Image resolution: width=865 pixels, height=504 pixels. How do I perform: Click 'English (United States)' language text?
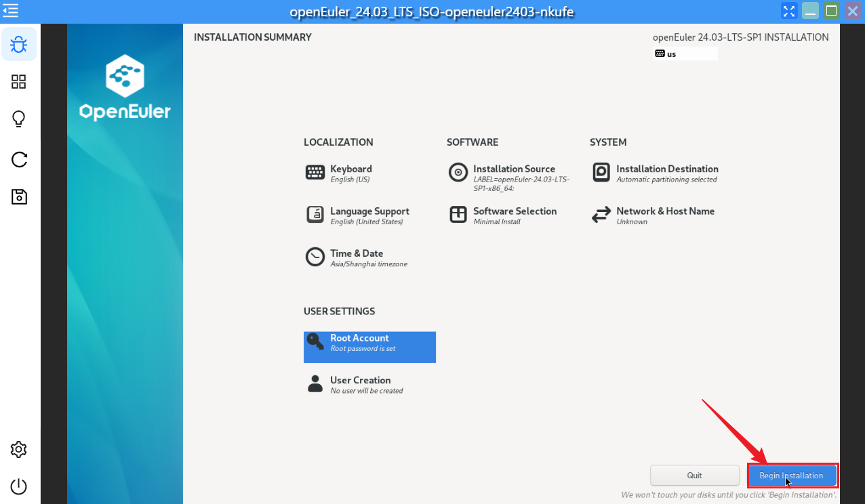pos(367,222)
